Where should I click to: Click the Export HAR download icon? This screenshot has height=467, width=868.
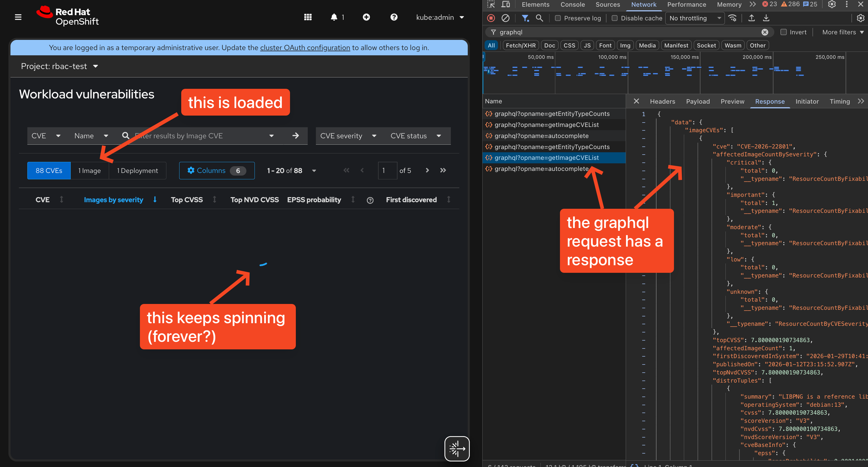(766, 18)
